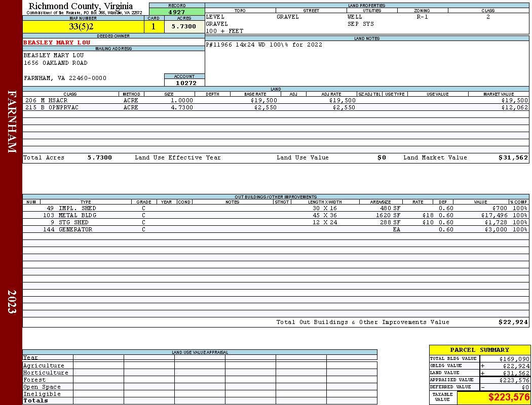Click deferred value $0

[525, 387]
